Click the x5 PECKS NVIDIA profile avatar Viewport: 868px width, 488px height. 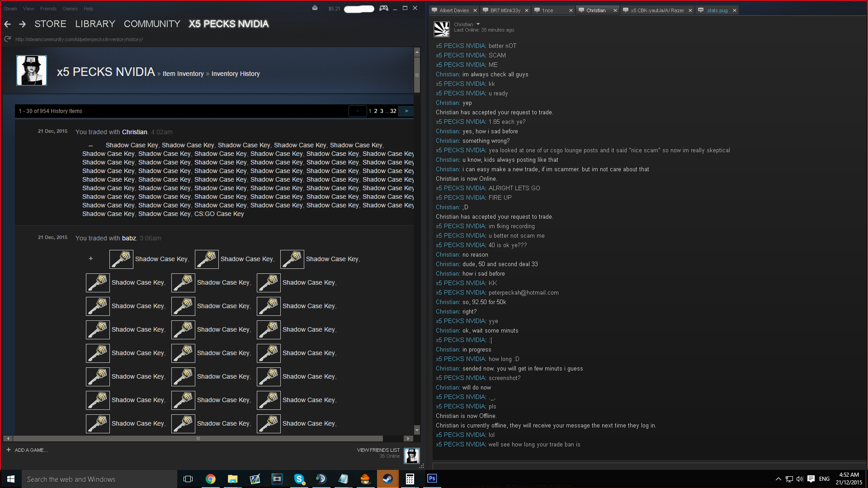(x=32, y=70)
